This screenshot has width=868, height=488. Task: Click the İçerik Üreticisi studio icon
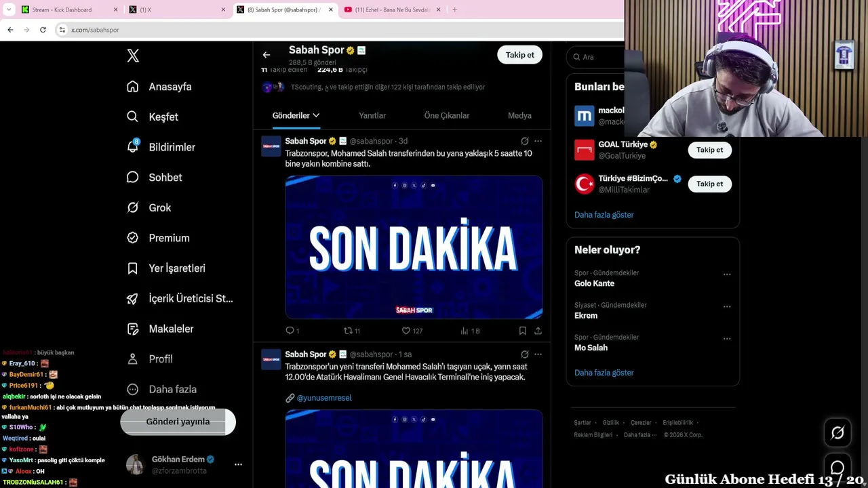tap(133, 298)
